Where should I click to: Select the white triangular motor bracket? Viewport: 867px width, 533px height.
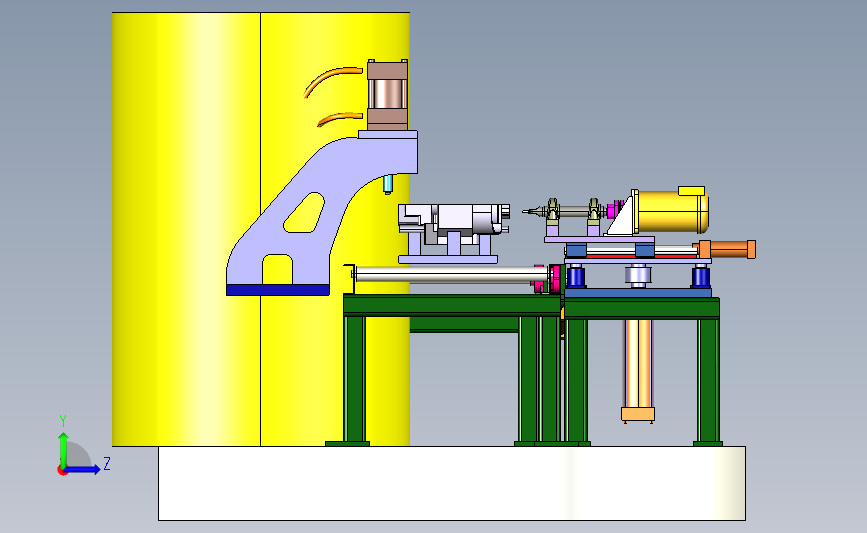click(620, 218)
